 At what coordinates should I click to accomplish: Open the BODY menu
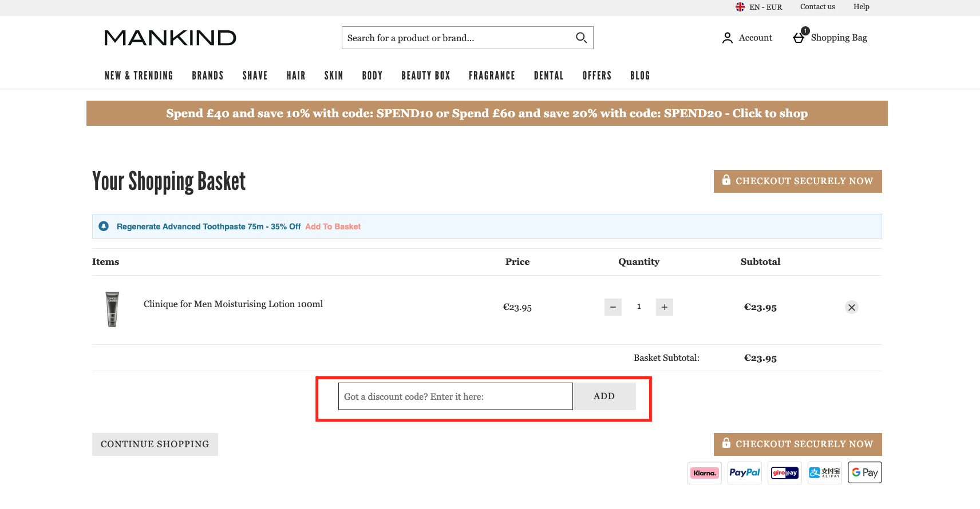(x=372, y=75)
